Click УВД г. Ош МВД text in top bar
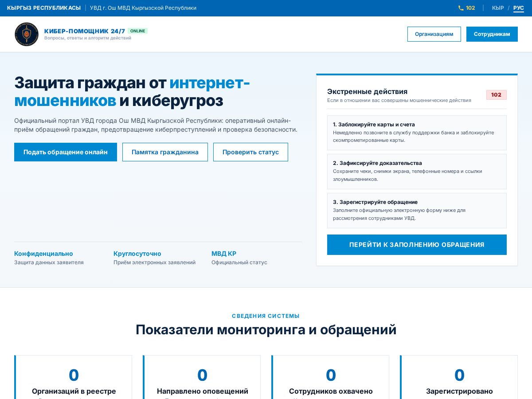Screen dimensions: 532x399 coord(143,8)
